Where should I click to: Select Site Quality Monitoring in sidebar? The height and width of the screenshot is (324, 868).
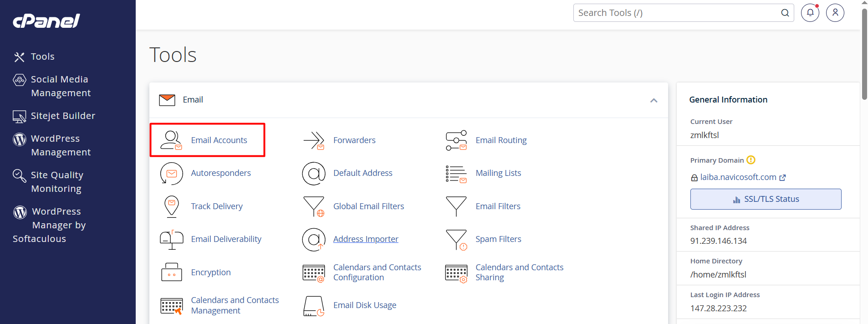pyautogui.click(x=56, y=182)
